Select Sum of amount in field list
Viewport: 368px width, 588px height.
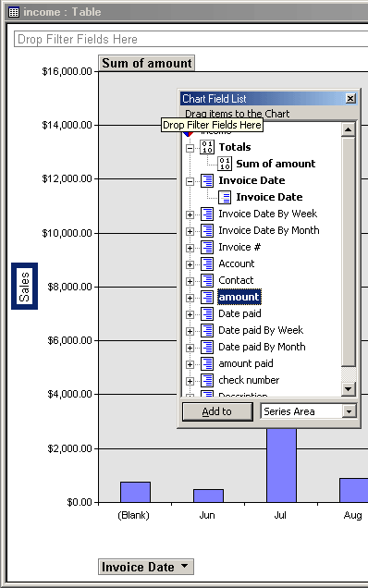click(x=276, y=164)
